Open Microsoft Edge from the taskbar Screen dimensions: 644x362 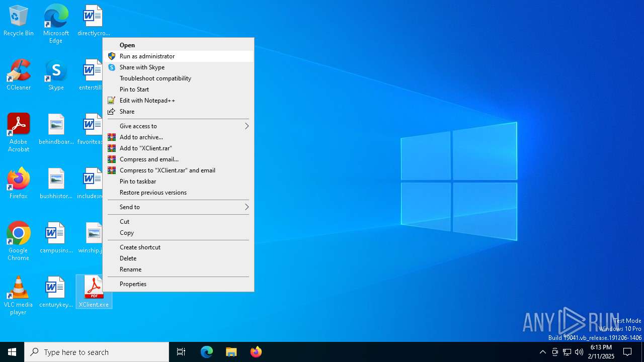[207, 352]
